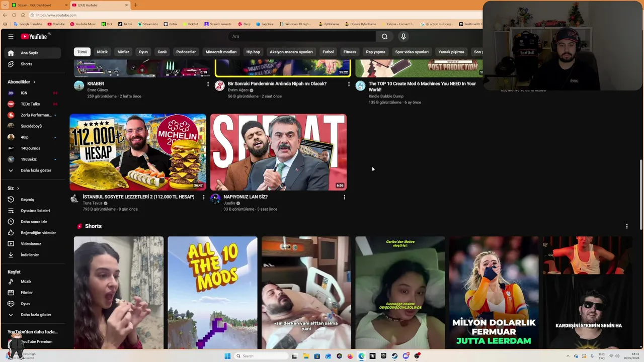Click the Windows Start button
This screenshot has width=644, height=362.
tap(227, 356)
